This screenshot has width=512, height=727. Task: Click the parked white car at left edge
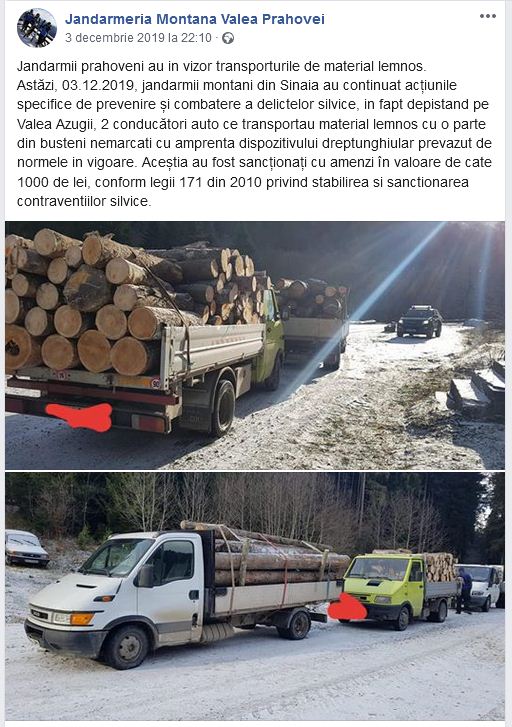(26, 548)
